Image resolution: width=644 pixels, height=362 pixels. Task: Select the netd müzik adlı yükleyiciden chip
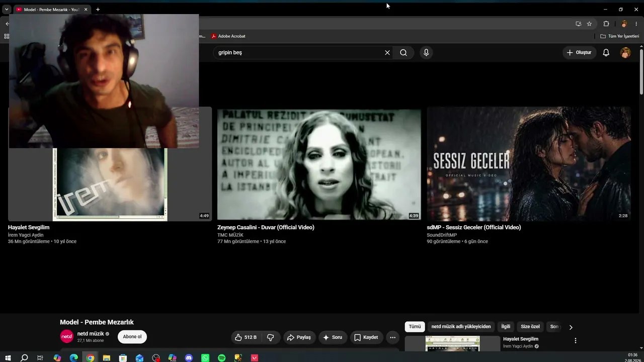(x=461, y=327)
